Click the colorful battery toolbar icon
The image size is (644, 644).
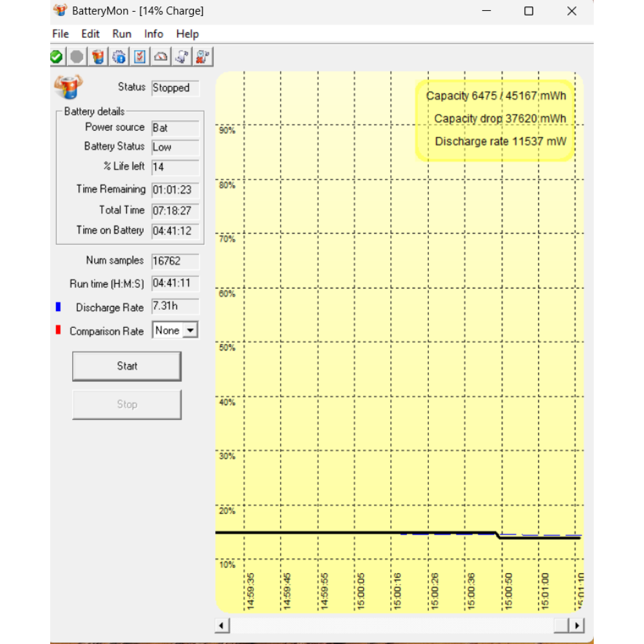[98, 57]
